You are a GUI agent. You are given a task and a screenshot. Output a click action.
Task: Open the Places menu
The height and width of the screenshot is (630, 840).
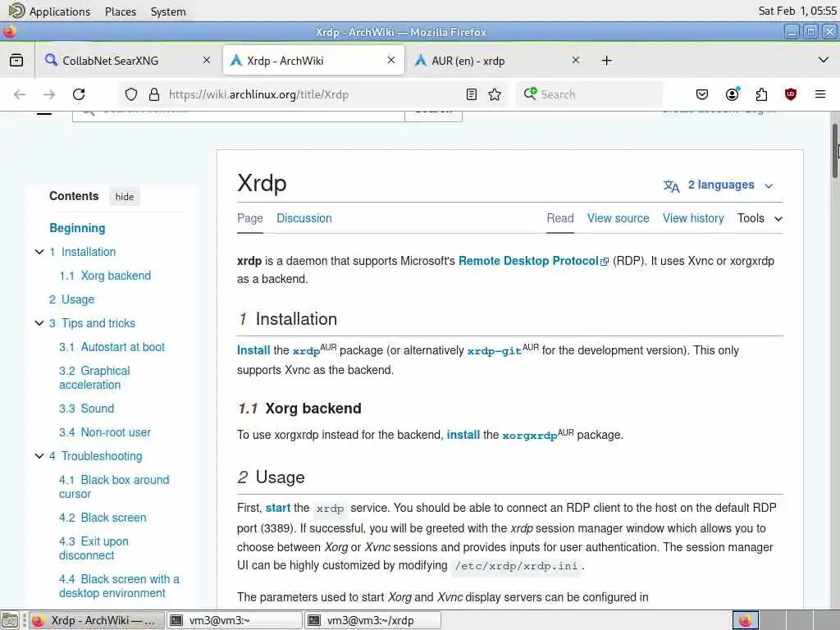[x=120, y=11]
